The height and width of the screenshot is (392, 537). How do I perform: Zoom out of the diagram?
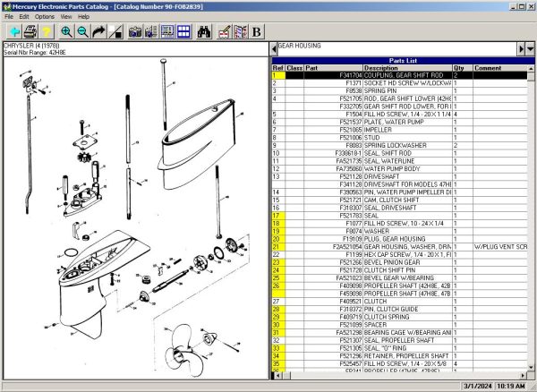point(82,32)
